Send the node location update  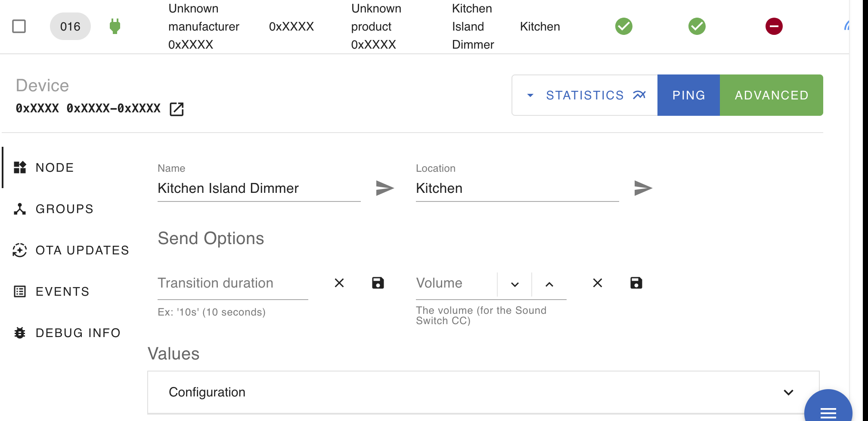(643, 188)
